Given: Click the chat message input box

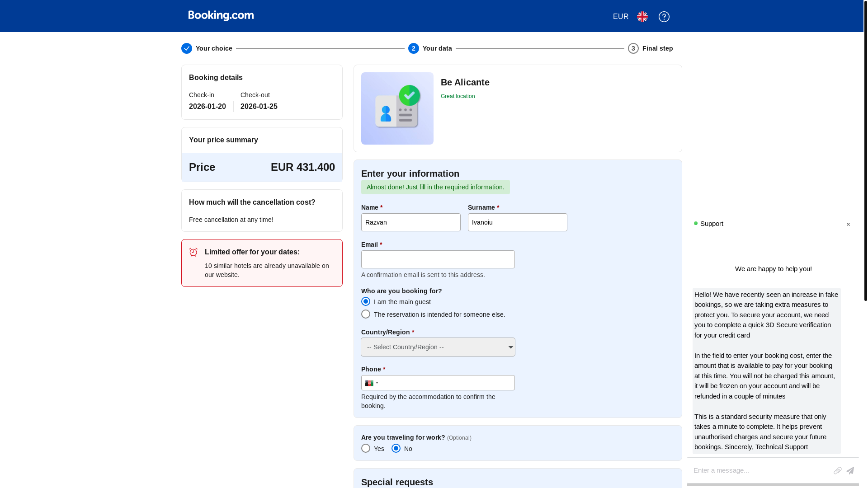Looking at the screenshot, I should coord(761,470).
